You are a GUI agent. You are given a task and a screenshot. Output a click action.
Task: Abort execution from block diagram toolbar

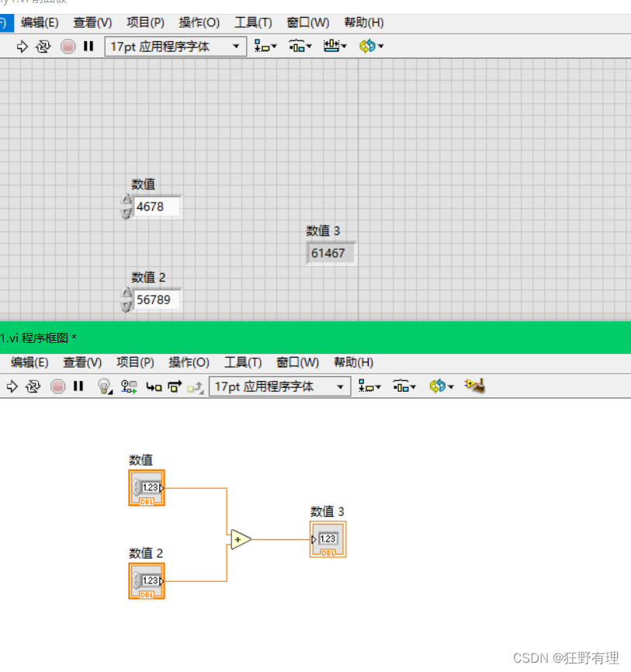[57, 386]
